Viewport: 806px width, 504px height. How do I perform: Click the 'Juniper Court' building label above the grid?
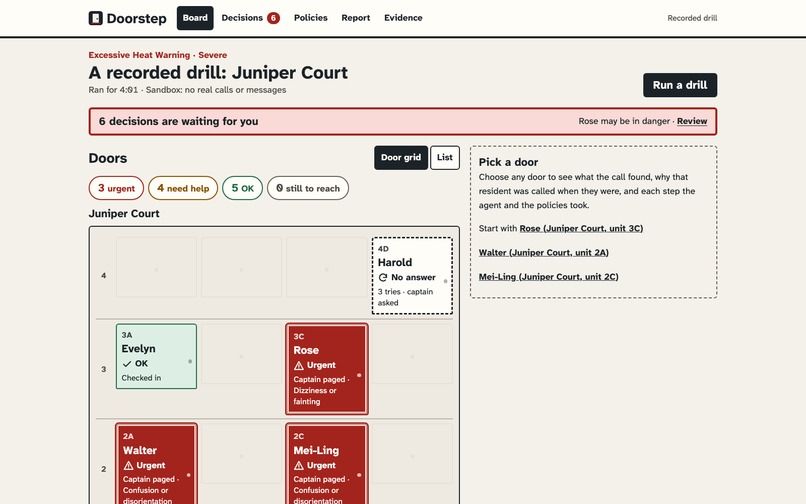[124, 213]
